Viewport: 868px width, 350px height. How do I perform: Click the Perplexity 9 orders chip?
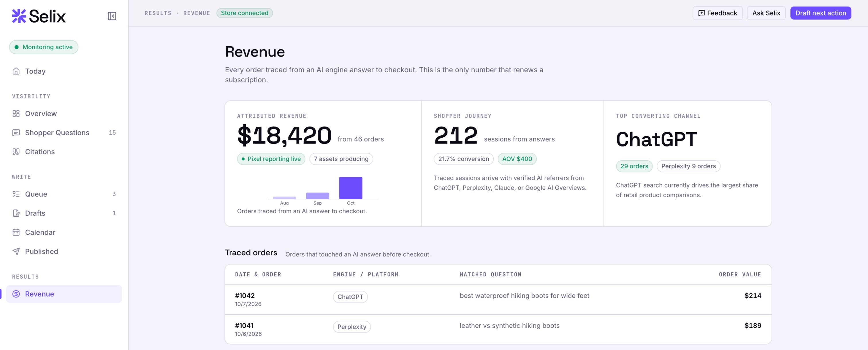coord(688,166)
